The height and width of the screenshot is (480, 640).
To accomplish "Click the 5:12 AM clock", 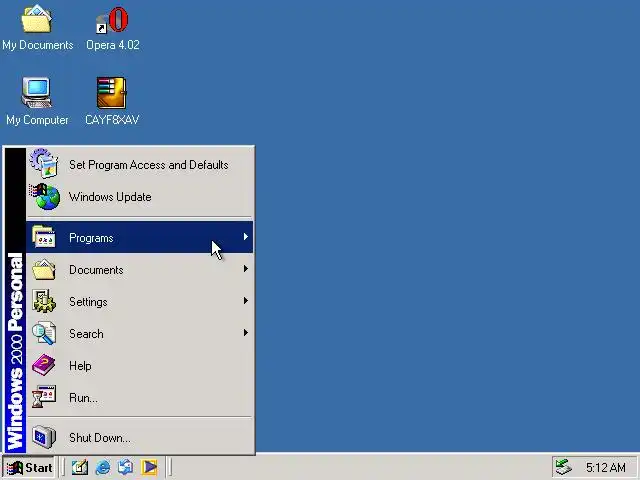I will point(605,467).
